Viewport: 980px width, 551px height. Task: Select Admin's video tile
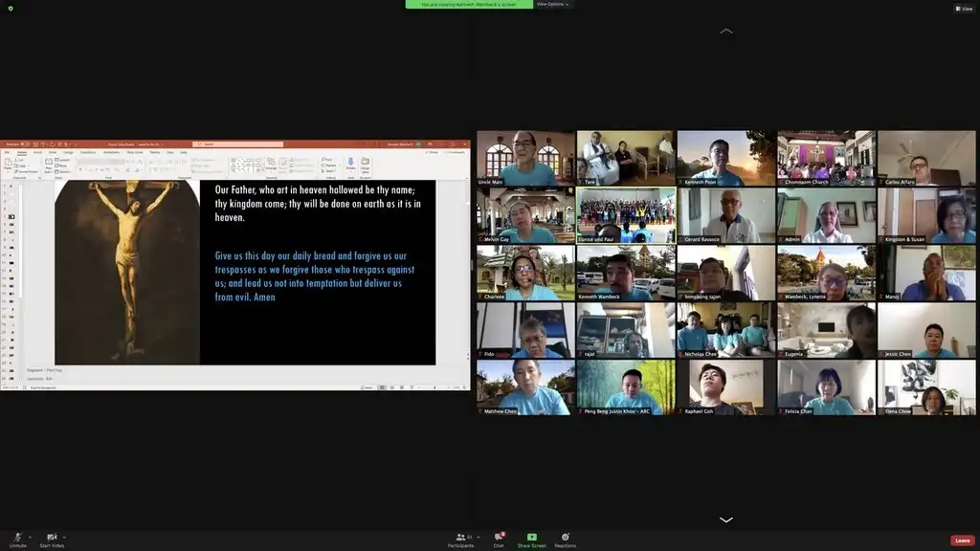(x=826, y=215)
